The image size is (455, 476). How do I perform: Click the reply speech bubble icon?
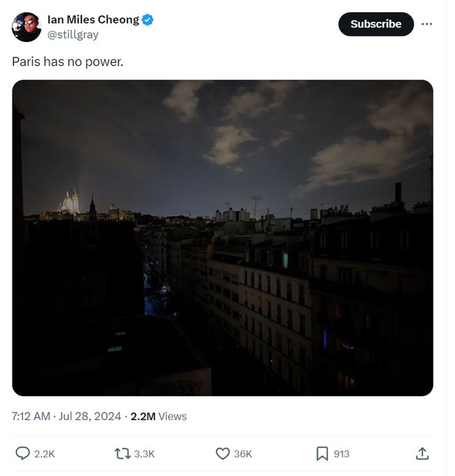click(x=23, y=453)
